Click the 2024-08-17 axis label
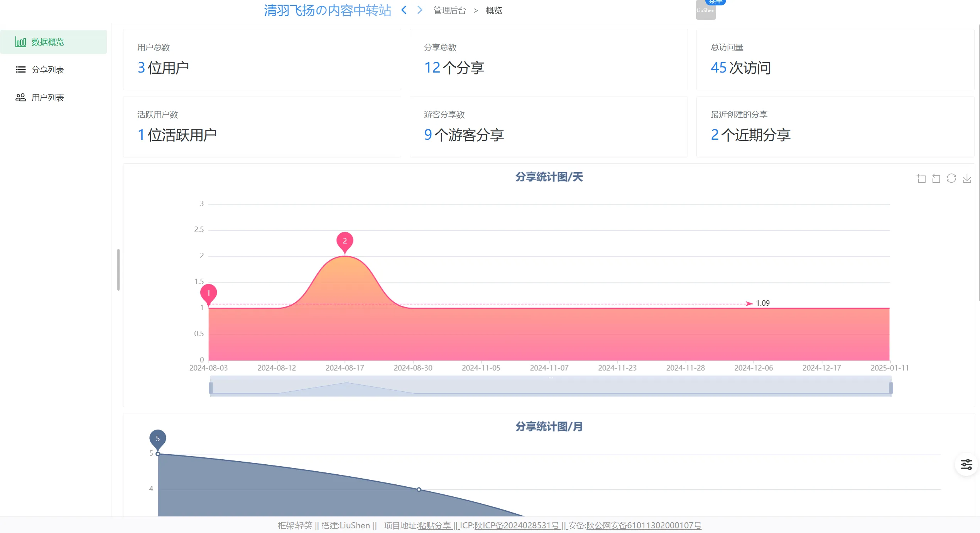 pos(345,367)
